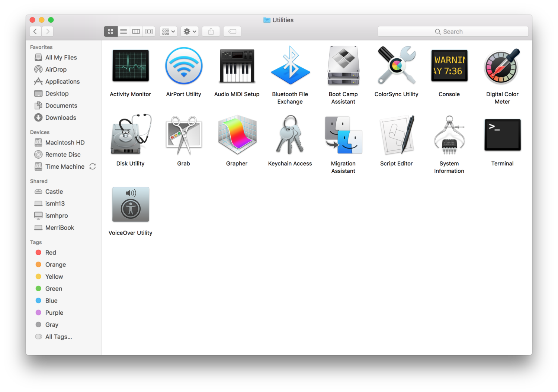The height and width of the screenshot is (392, 558).
Task: Navigate back using the back arrow
Action: (35, 31)
